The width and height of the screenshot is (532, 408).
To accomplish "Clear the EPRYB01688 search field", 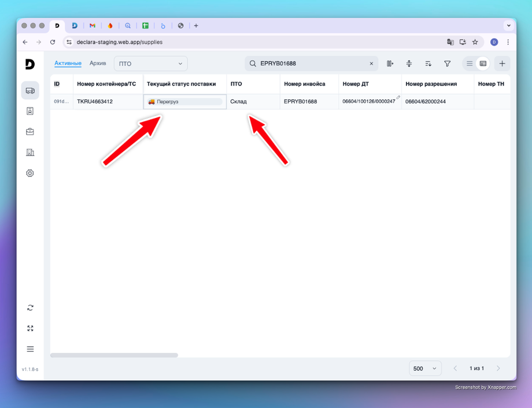I will (x=371, y=64).
